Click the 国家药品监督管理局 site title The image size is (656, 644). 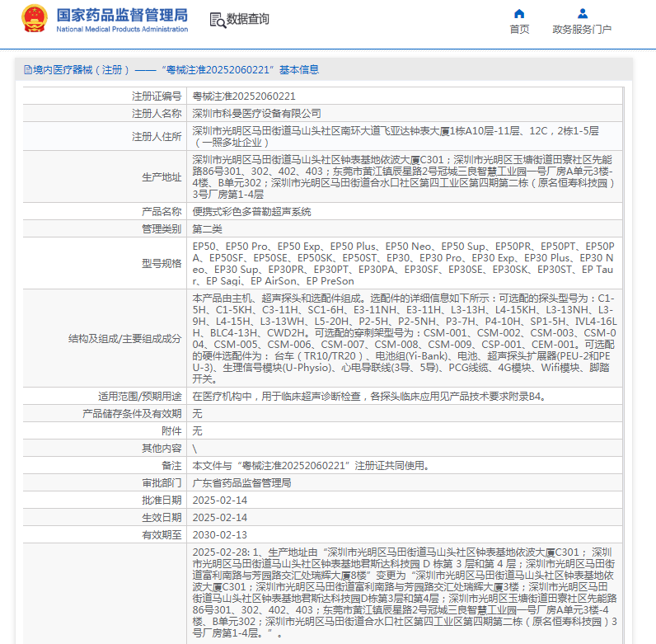(x=122, y=15)
